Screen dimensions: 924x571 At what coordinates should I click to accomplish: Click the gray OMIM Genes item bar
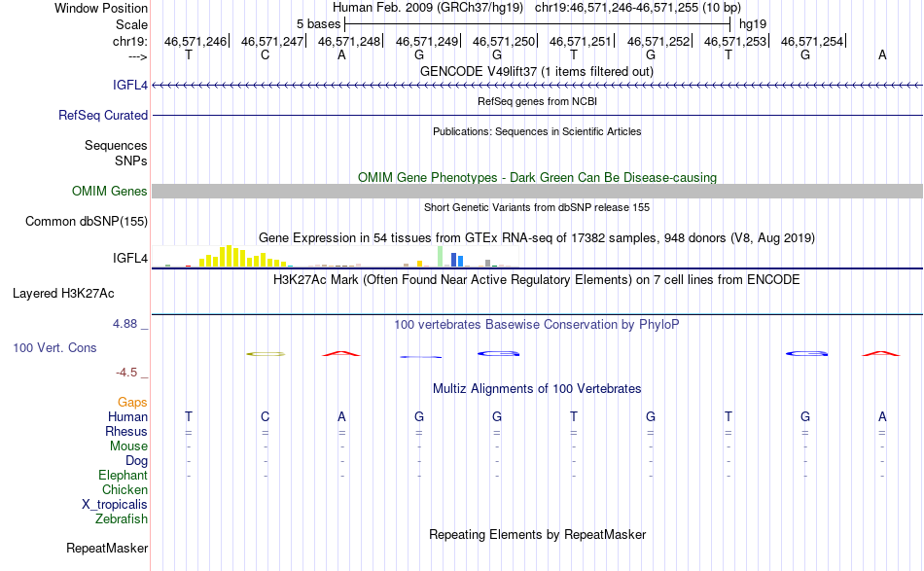pyautogui.click(x=537, y=191)
